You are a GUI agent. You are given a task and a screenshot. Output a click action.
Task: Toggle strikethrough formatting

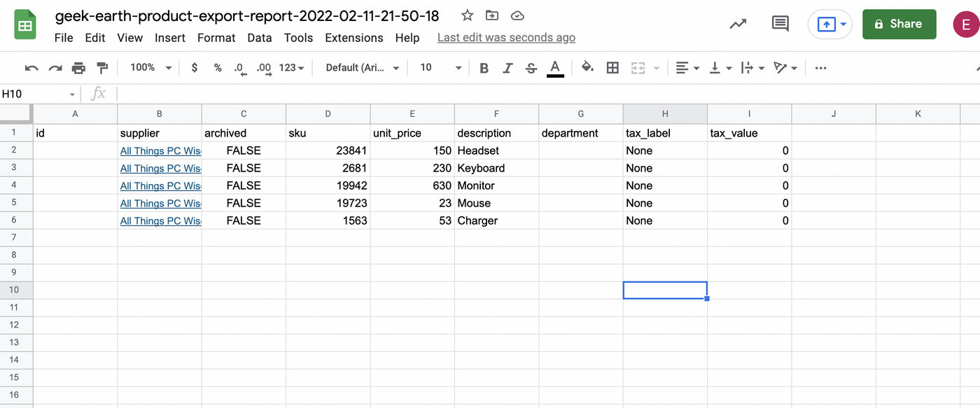(531, 68)
